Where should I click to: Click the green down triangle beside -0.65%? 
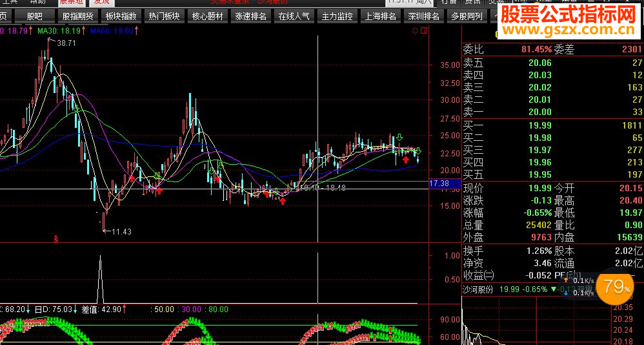point(554,289)
